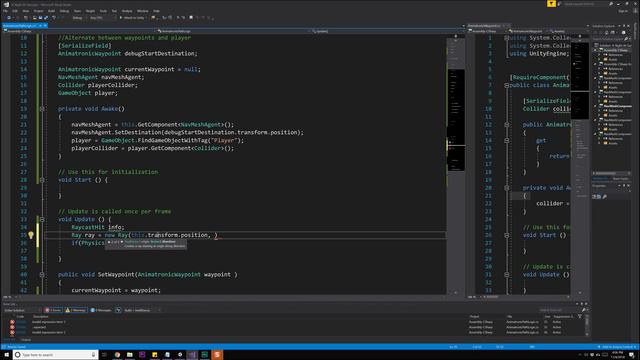640x360 pixels.
Task: Open File Explorer from the taskbar
Action: pos(130,355)
